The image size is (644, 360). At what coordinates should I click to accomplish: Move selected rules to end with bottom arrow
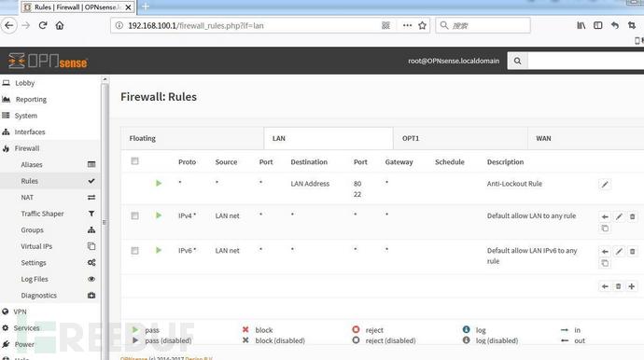pyautogui.click(x=605, y=286)
